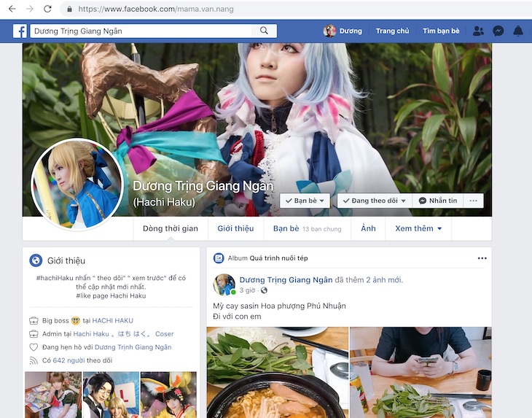This screenshot has width=532, height=418.
Task: Open the Hachi Haku Coser page link
Action: 123,334
